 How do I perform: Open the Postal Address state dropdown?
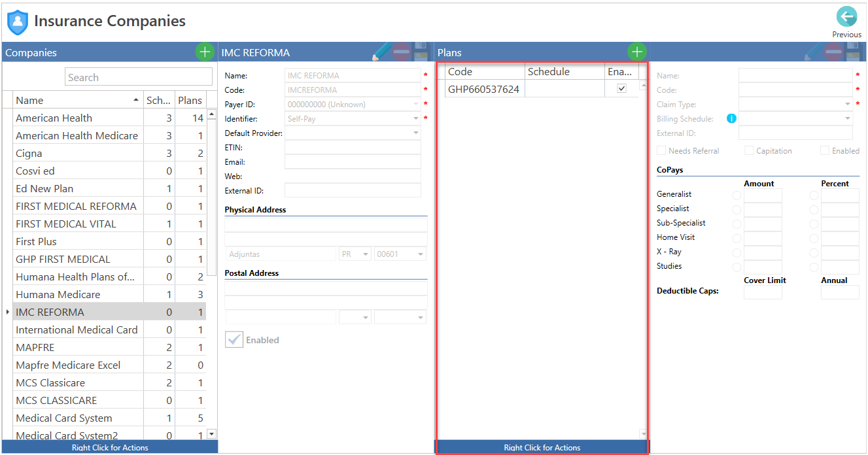[x=365, y=317]
